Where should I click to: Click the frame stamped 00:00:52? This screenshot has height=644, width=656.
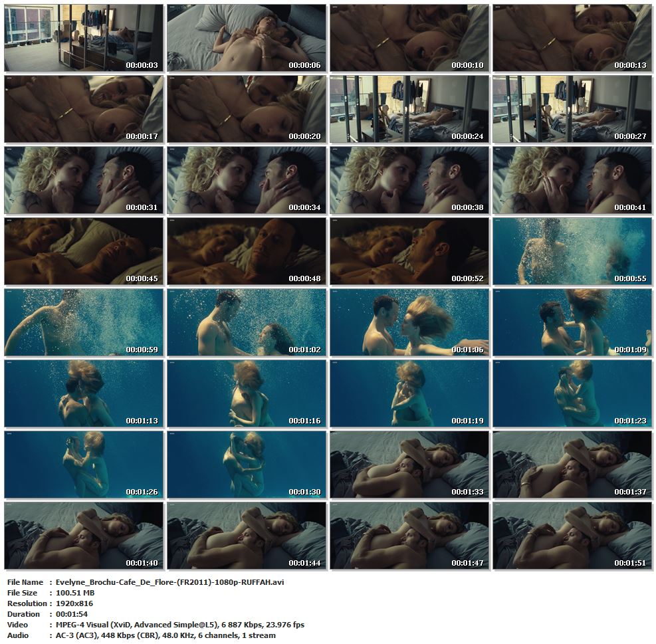point(409,251)
